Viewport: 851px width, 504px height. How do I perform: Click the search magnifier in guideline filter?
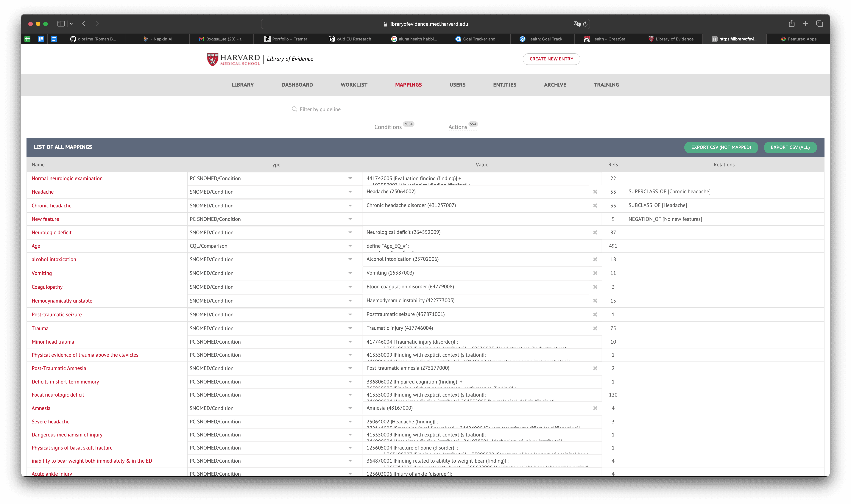[x=294, y=109]
